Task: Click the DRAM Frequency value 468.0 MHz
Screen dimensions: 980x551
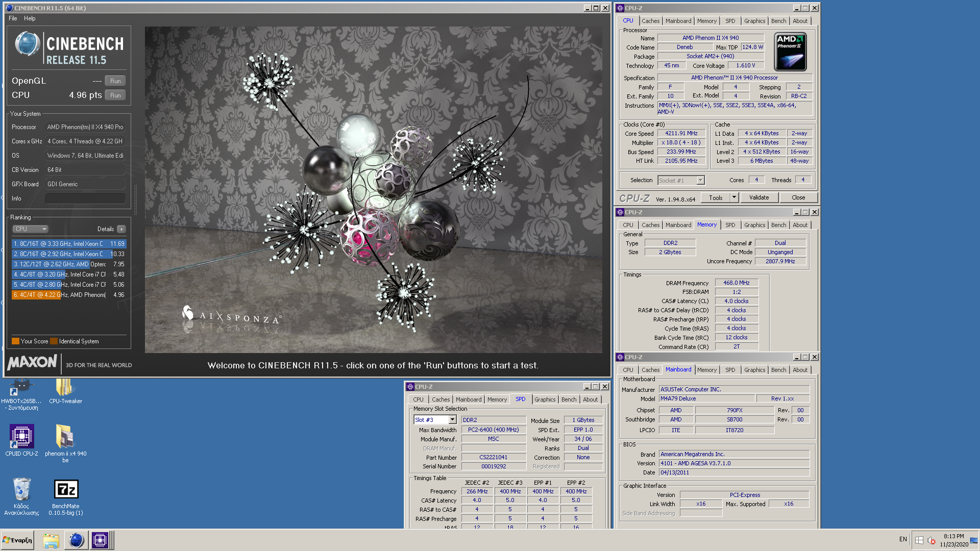Action: pos(736,283)
